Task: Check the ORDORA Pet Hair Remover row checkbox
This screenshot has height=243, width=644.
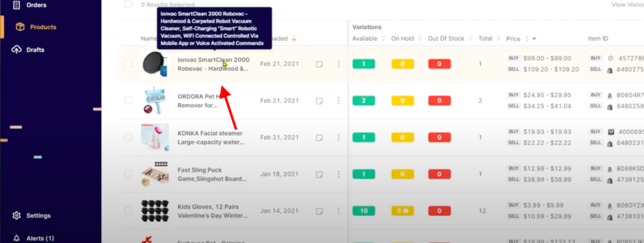Action: point(128,100)
